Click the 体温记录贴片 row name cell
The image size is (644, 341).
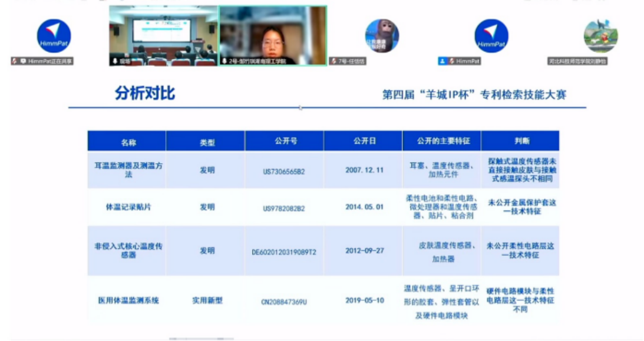pyautogui.click(x=127, y=207)
